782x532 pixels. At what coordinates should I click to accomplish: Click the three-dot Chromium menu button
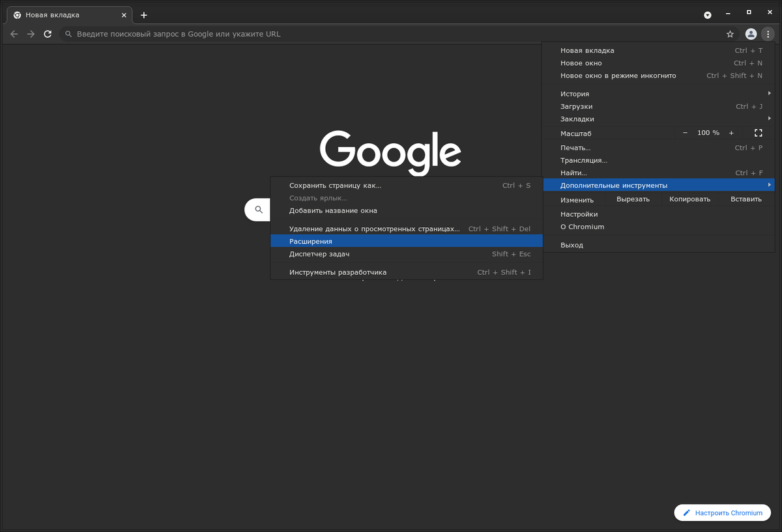click(x=768, y=34)
